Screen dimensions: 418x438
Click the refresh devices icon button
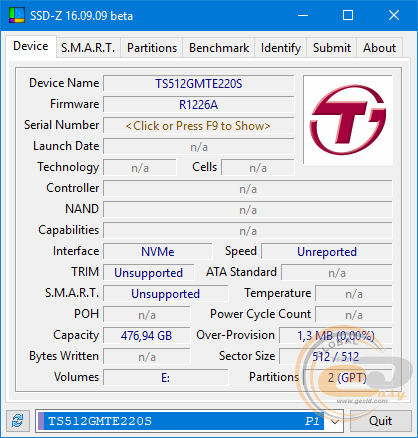click(x=18, y=421)
